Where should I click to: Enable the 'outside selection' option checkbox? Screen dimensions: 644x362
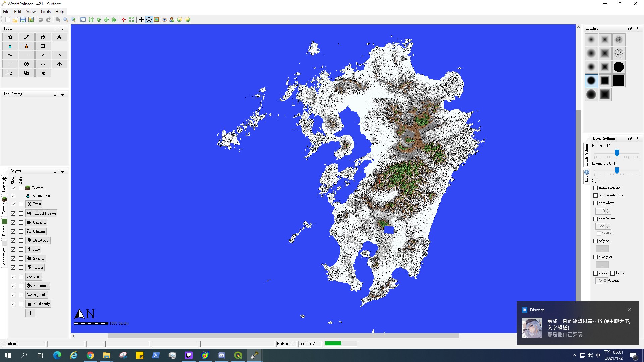point(595,195)
